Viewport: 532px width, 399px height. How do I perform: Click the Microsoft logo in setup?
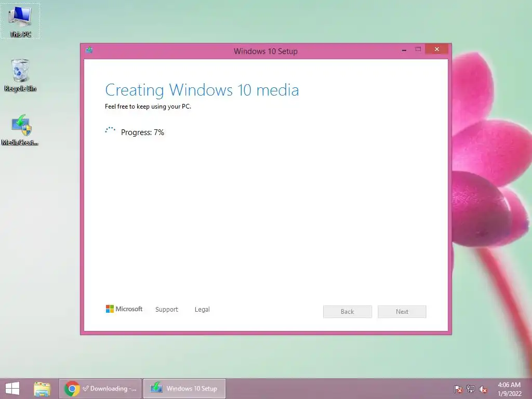[124, 309]
